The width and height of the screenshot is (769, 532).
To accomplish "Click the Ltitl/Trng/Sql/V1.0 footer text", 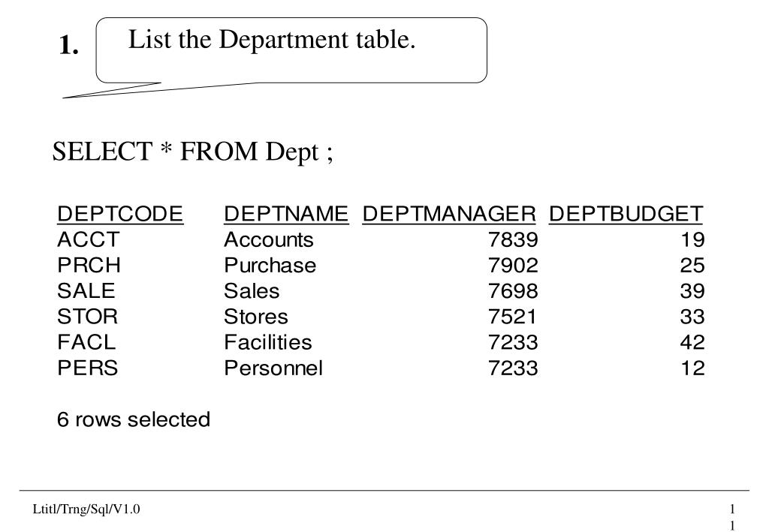I will pos(86,509).
